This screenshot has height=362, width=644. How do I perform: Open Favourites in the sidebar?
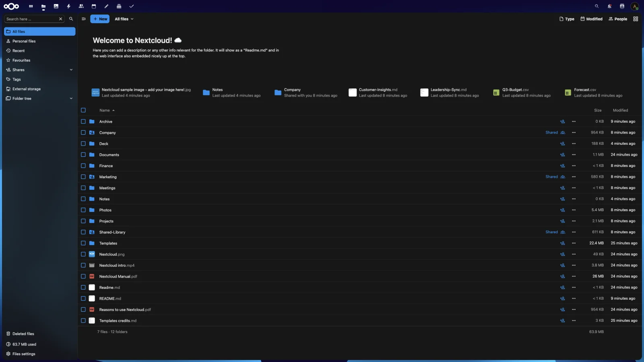pyautogui.click(x=40, y=60)
